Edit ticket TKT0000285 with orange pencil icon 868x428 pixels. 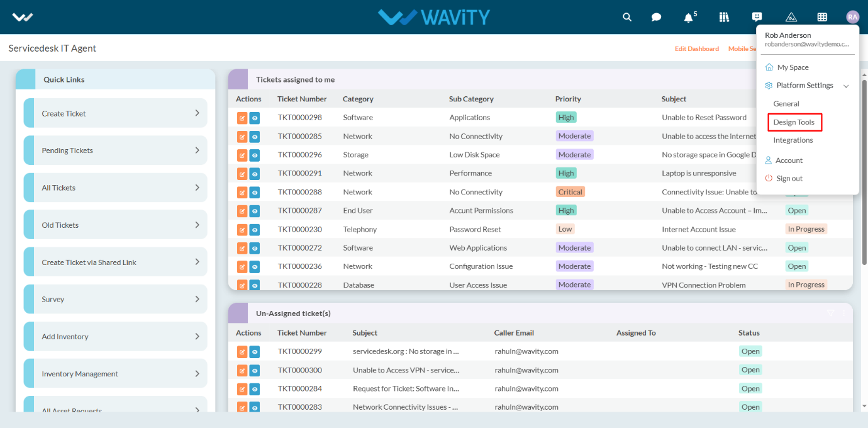click(x=242, y=137)
